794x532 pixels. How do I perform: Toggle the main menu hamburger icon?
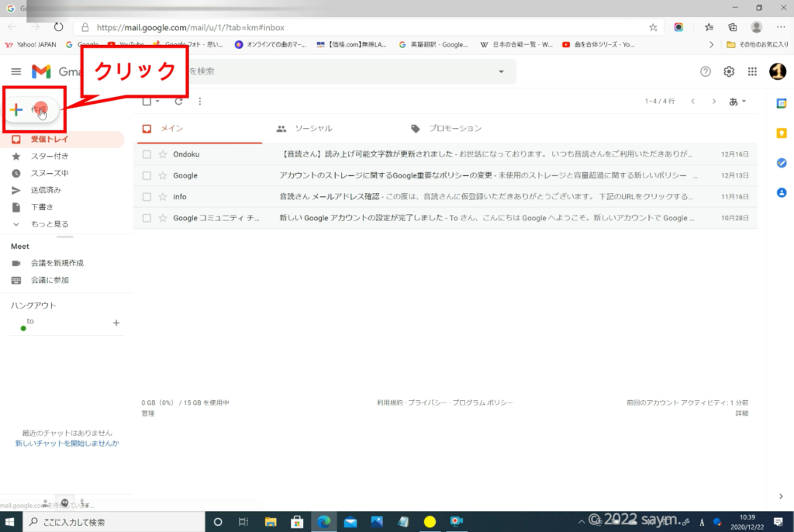click(x=16, y=71)
